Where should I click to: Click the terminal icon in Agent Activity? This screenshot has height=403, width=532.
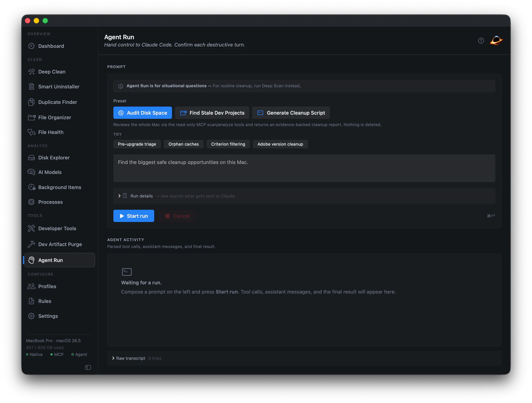tap(127, 272)
